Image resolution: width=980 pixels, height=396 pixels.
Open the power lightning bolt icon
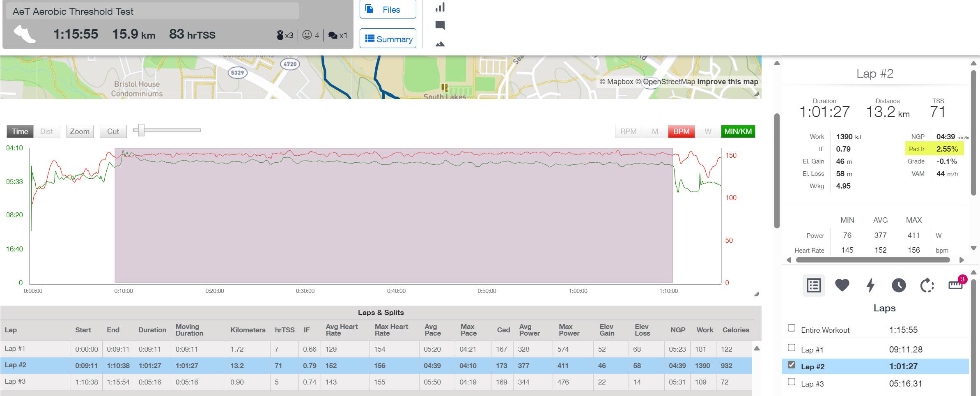[870, 285]
